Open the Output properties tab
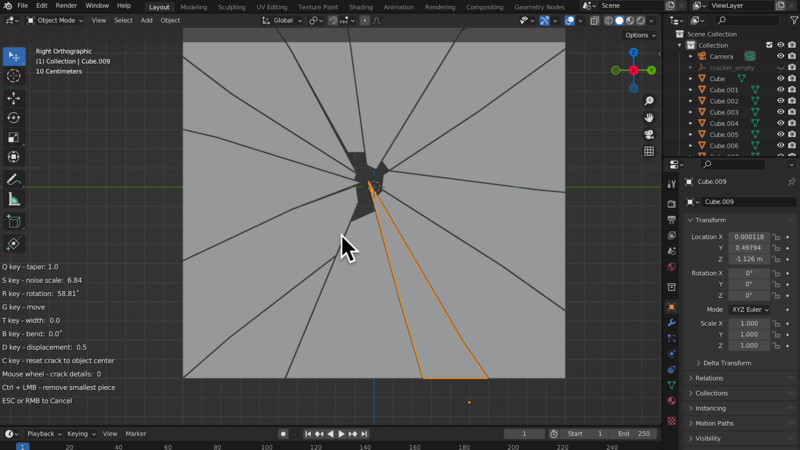The width and height of the screenshot is (800, 450). pos(671,220)
